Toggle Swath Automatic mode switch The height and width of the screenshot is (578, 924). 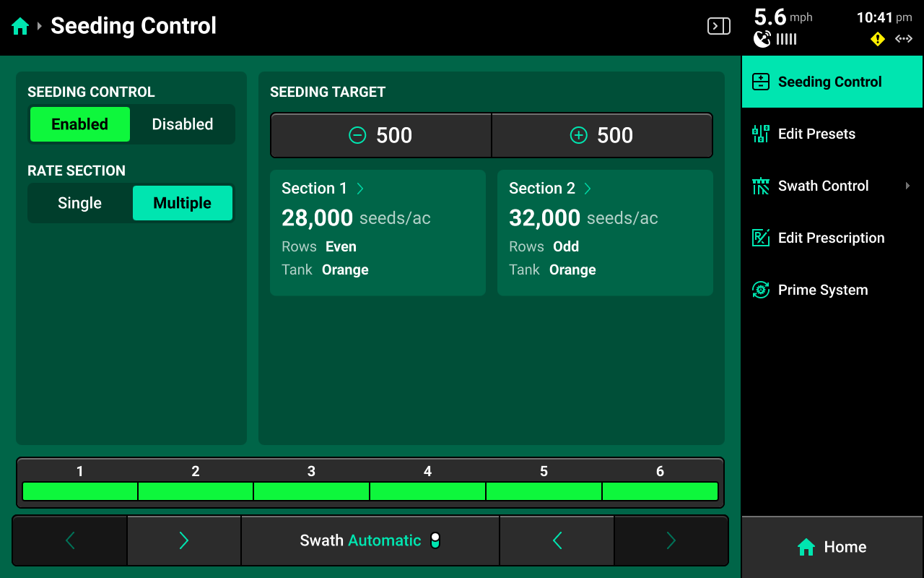[435, 540]
